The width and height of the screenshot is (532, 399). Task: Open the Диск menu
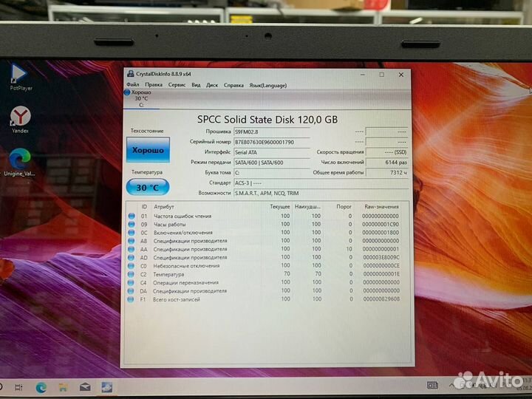pos(212,85)
